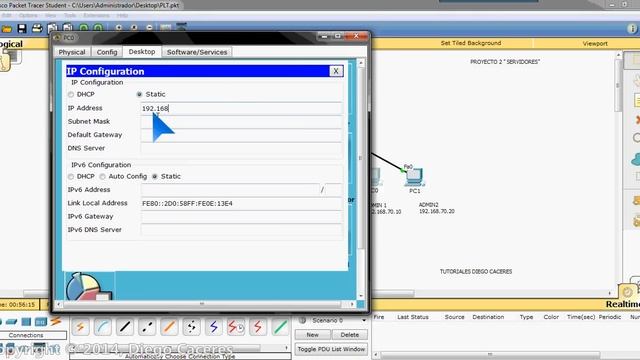
Task: Click the Info help icon at top right
Action: 632,29
